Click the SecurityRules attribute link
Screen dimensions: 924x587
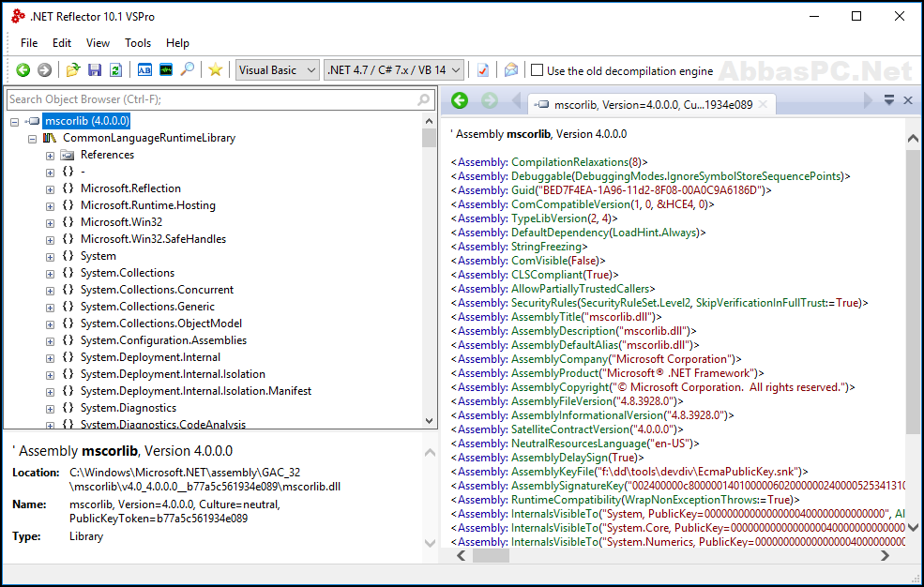543,303
